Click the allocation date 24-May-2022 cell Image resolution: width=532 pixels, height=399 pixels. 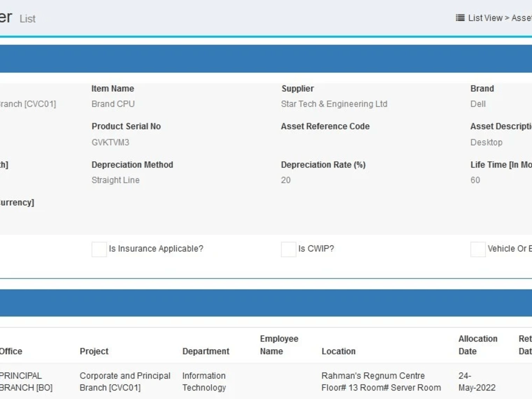click(477, 381)
